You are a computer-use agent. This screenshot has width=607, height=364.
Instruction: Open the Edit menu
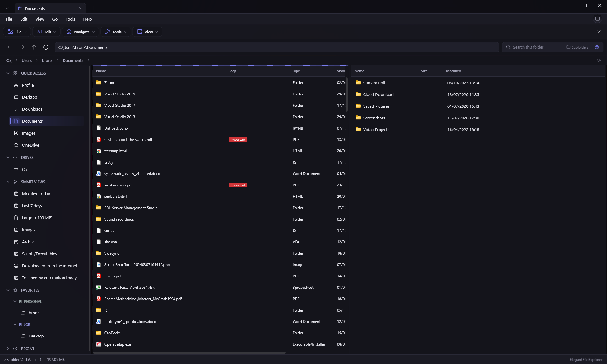[24, 19]
